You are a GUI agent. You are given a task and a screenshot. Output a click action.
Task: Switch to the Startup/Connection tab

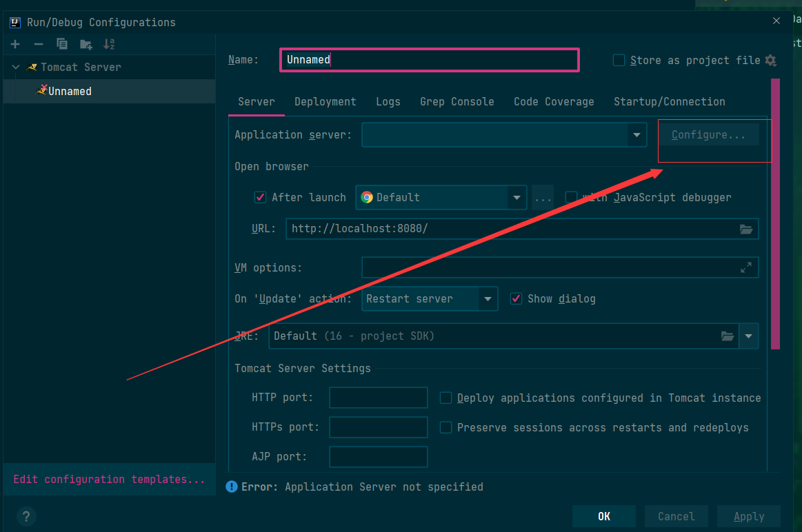tap(670, 102)
